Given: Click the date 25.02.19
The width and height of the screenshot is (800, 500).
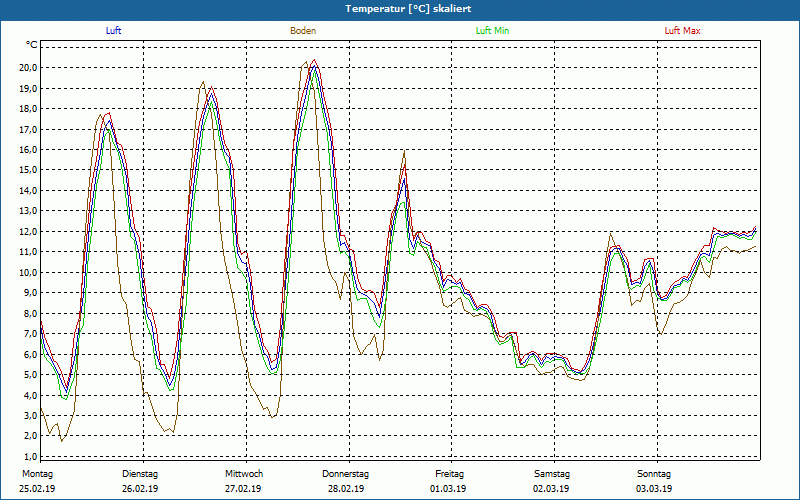Looking at the screenshot, I should 37,489.
